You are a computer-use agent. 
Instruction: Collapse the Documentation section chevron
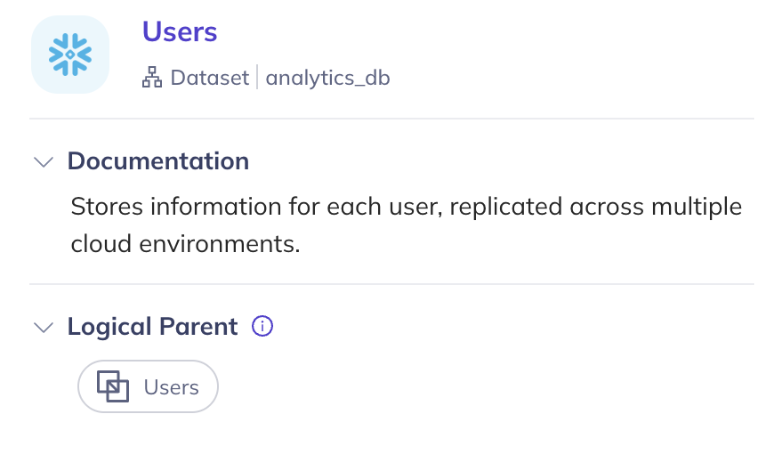pos(43,162)
